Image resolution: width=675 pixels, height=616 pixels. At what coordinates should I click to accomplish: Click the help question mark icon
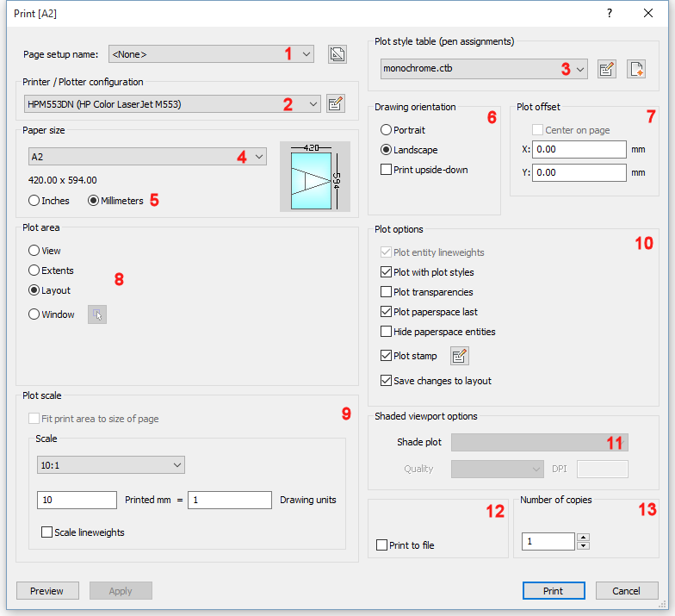(610, 13)
